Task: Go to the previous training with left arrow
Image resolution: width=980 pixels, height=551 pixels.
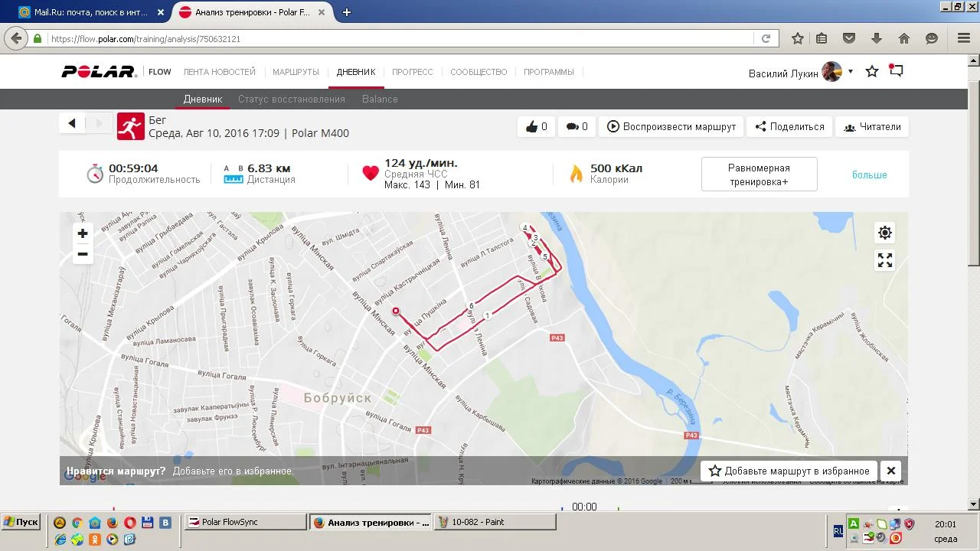Action: pos(72,123)
